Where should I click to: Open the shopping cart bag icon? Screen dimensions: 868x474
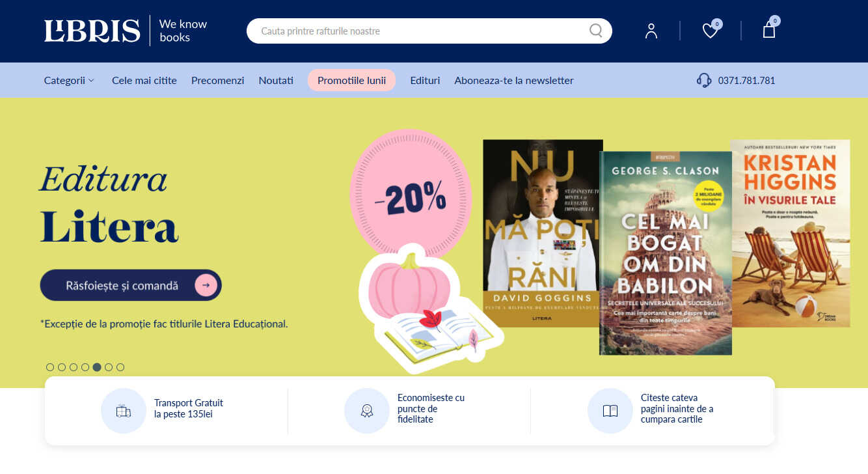coord(769,30)
